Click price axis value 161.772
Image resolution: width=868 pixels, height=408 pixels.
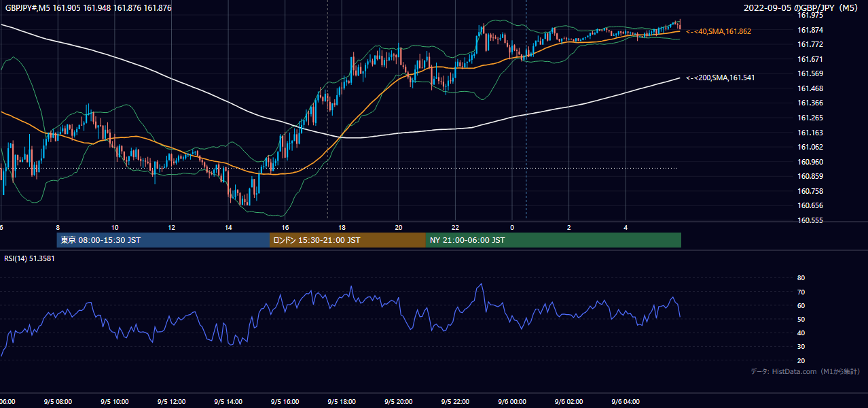coord(810,44)
